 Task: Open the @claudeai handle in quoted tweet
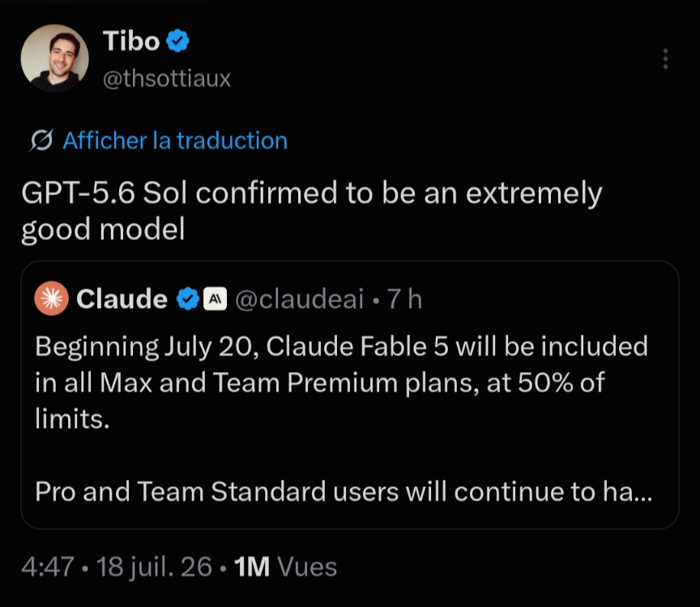click(x=299, y=299)
